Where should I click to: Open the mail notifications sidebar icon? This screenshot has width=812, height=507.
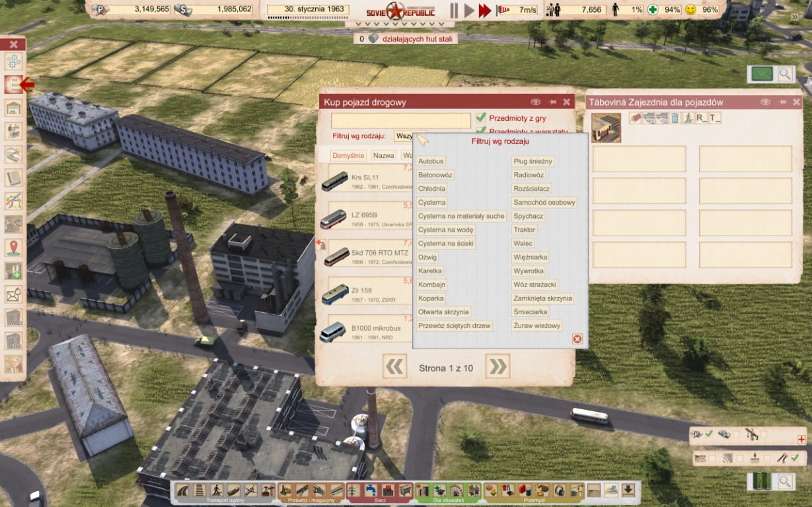[x=13, y=294]
